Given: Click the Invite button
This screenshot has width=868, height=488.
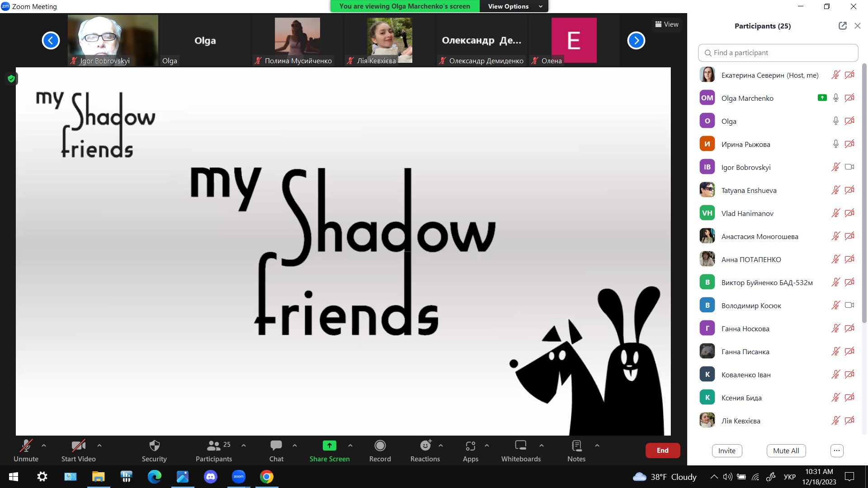Looking at the screenshot, I should coord(726,450).
